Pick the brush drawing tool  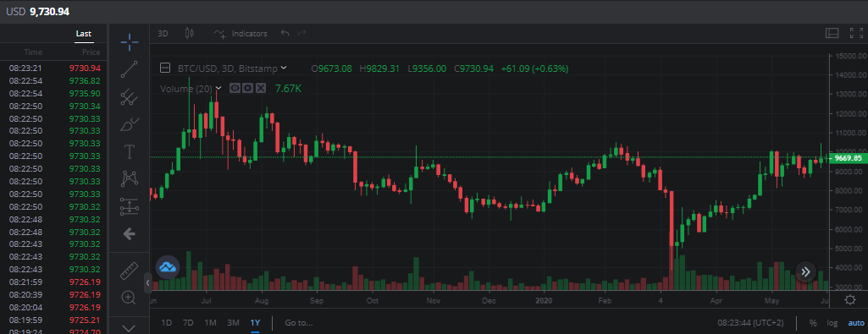pyautogui.click(x=129, y=124)
